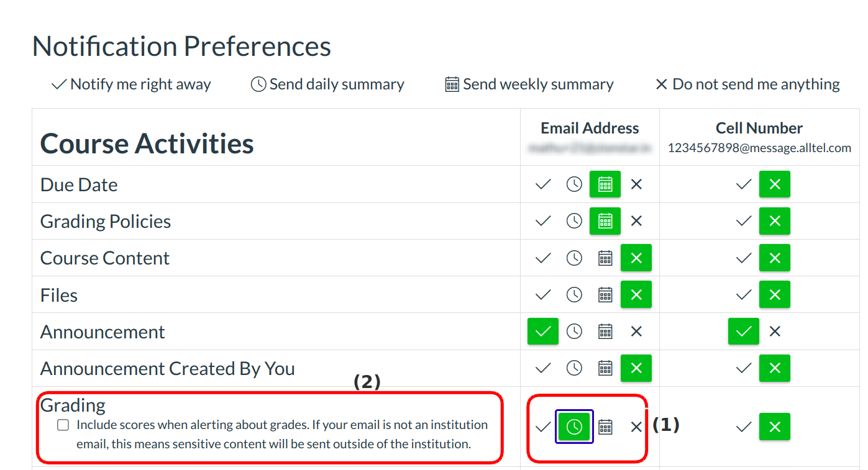Click the "Do not send me anything" legend

pyautogui.click(x=749, y=84)
